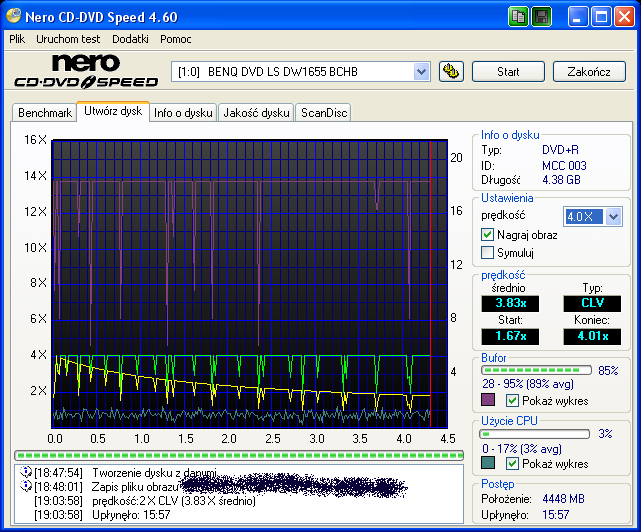
Task: Click the log line 'Tworzenie dysku z danymi'
Action: [154, 473]
